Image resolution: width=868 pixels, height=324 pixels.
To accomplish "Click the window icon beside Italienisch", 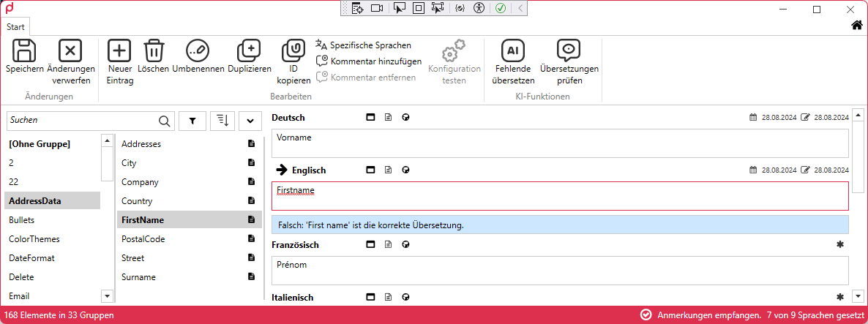I will [371, 297].
